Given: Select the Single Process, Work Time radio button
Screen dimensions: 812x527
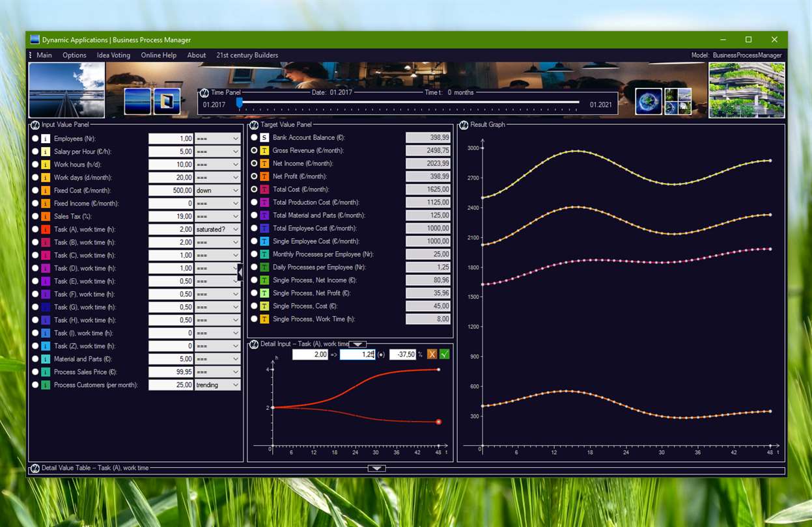Looking at the screenshot, I should click(x=255, y=319).
